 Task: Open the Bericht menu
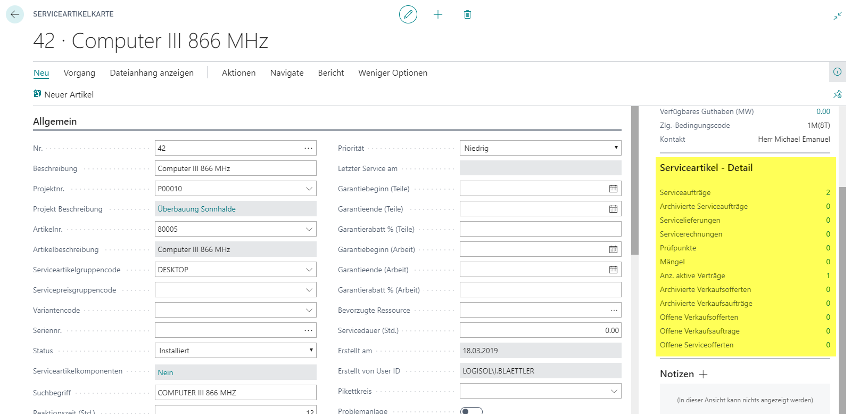click(x=331, y=73)
